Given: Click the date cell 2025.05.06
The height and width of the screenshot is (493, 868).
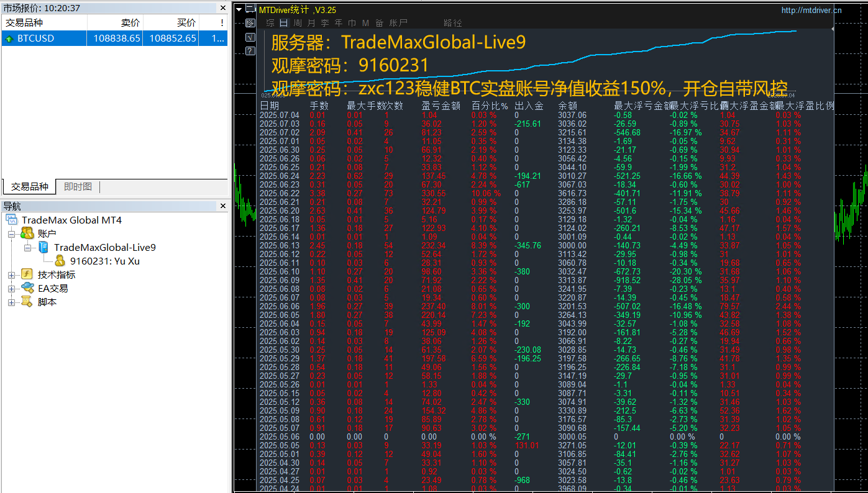Looking at the screenshot, I should click(279, 436).
